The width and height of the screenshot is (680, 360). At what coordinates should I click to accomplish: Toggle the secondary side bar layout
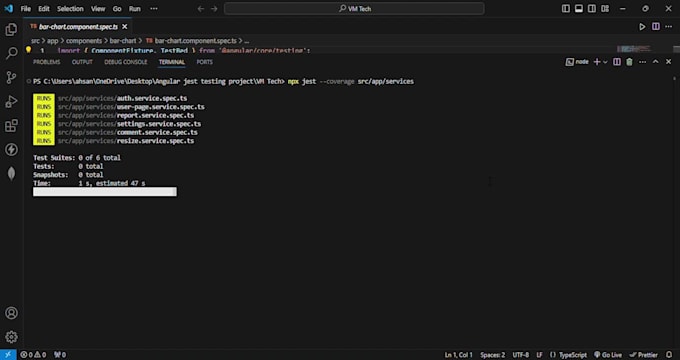coord(592,9)
